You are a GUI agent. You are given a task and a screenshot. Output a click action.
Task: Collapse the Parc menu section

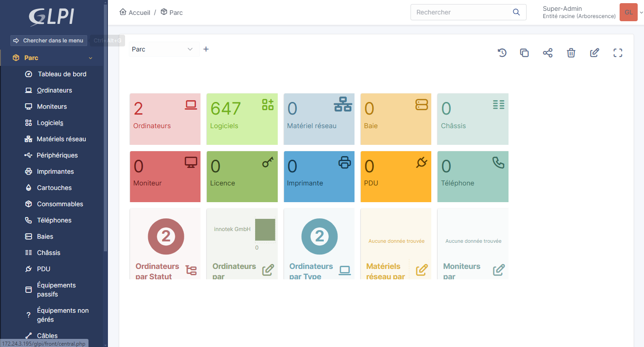coord(90,58)
